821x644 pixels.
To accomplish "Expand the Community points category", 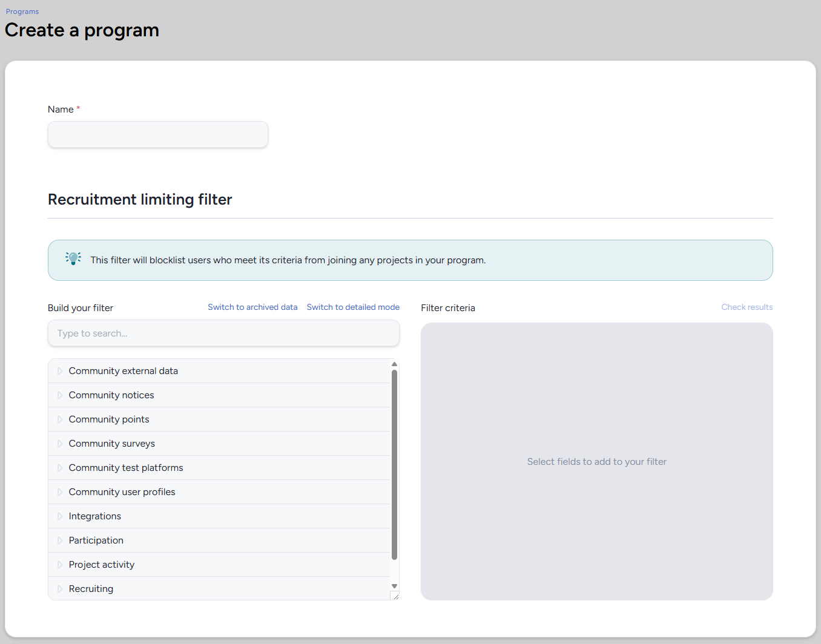I will click(60, 419).
